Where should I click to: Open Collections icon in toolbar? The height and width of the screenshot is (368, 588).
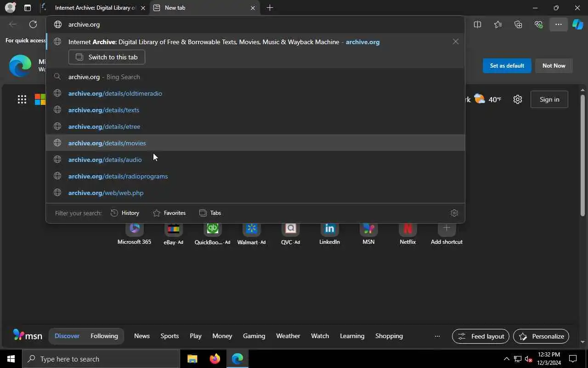point(518,24)
